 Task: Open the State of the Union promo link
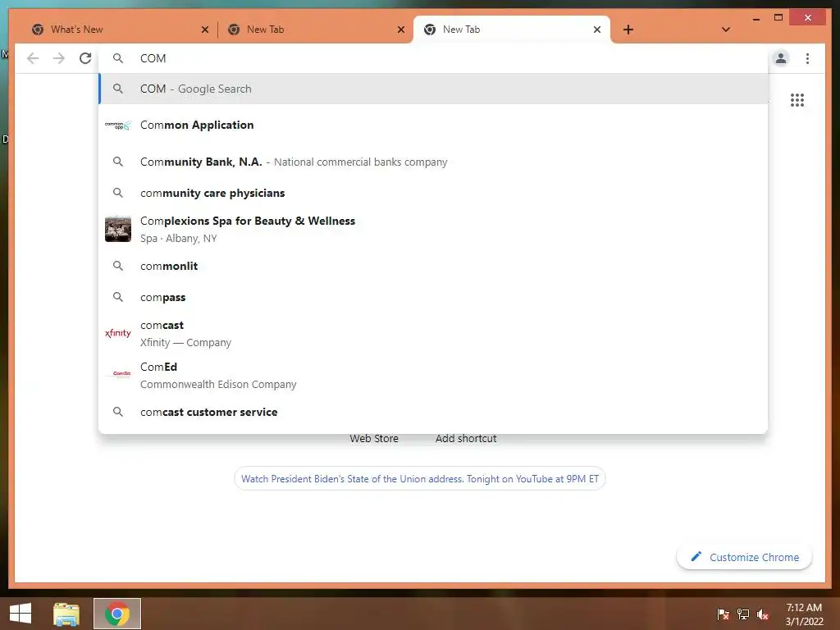point(419,479)
